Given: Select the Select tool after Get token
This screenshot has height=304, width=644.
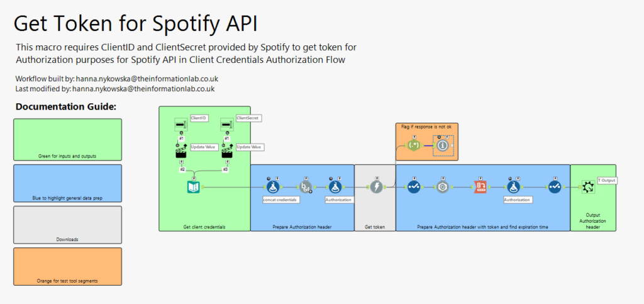Looking at the screenshot, I should (x=413, y=188).
